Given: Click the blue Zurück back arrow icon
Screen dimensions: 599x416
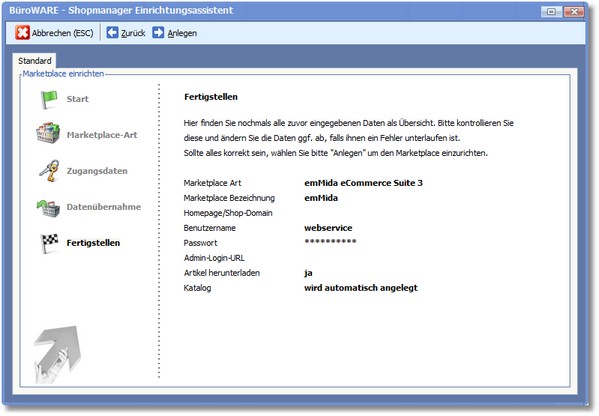Looking at the screenshot, I should click(112, 33).
